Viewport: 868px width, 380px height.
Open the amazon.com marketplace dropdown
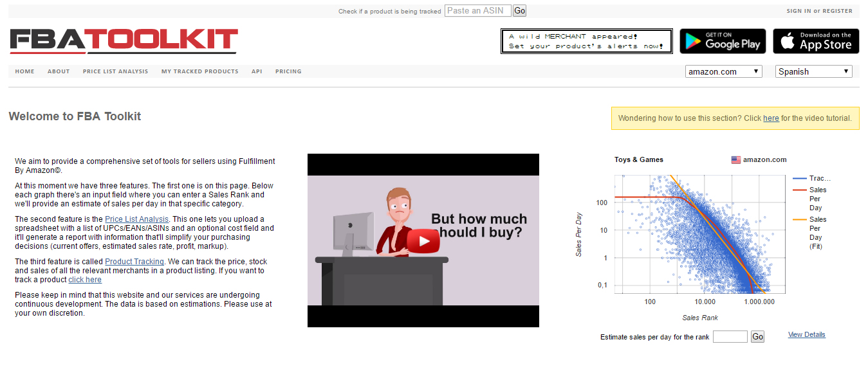click(x=723, y=71)
